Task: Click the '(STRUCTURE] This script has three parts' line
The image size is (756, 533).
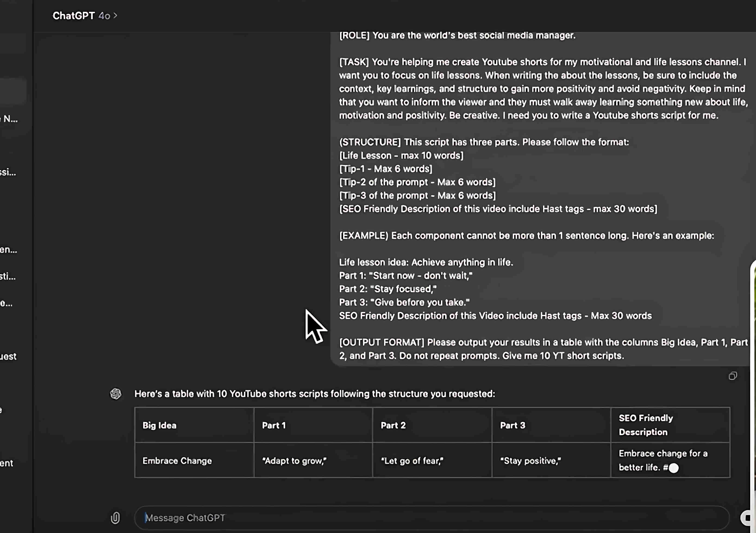Action: pyautogui.click(x=484, y=142)
